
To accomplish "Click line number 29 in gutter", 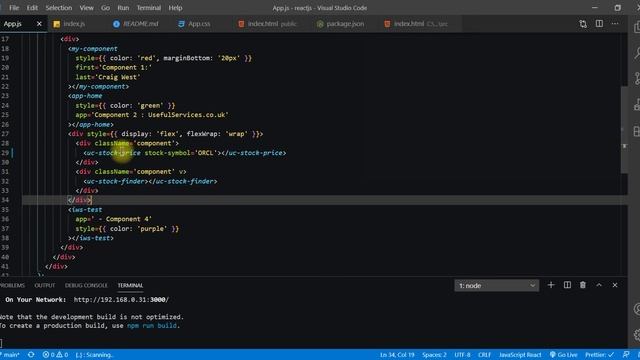I will coord(5,153).
